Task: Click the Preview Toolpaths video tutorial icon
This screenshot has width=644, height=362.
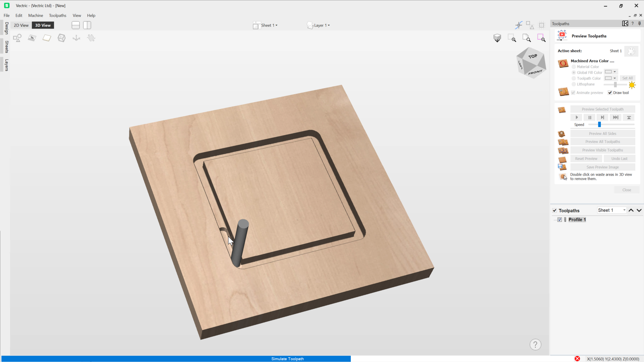Action: point(562,35)
